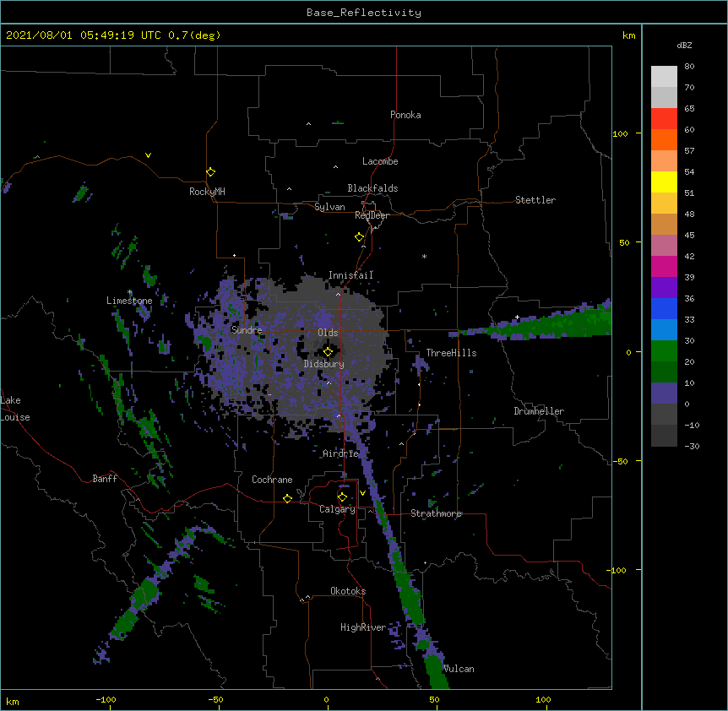Click the -50 tick on bottom axis

coord(215,699)
